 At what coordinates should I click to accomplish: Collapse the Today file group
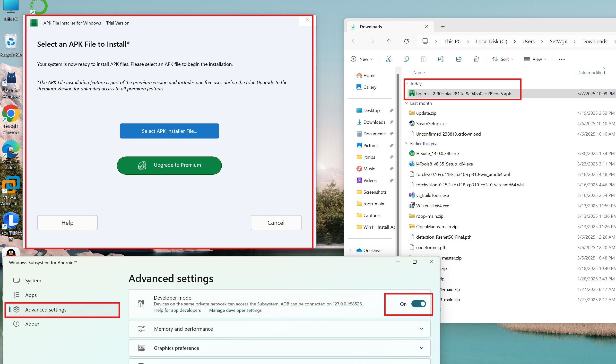(407, 84)
